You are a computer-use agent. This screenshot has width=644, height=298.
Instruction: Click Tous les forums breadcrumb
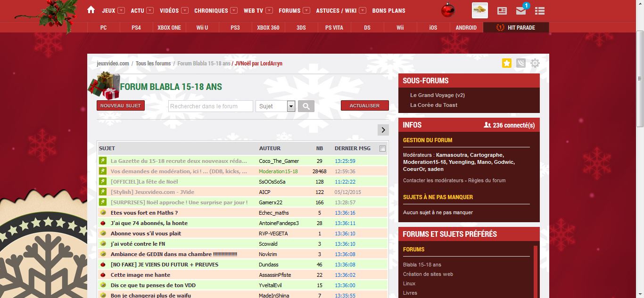click(153, 63)
